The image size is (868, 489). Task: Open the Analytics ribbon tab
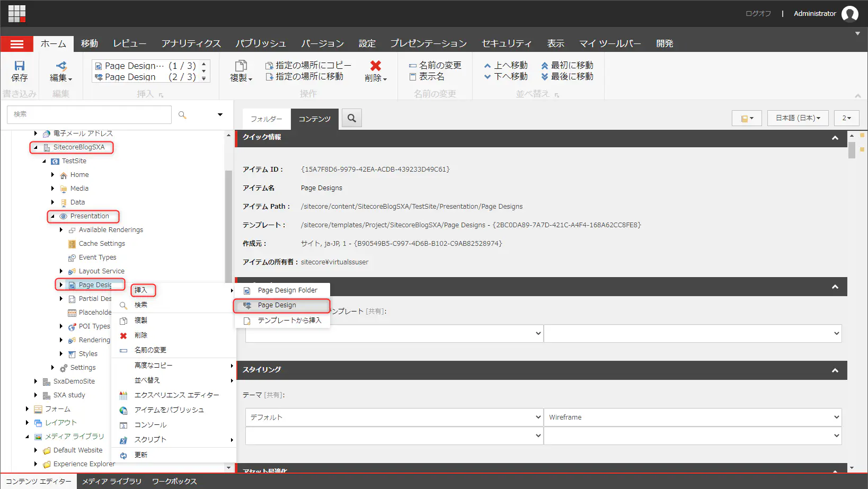click(x=191, y=43)
